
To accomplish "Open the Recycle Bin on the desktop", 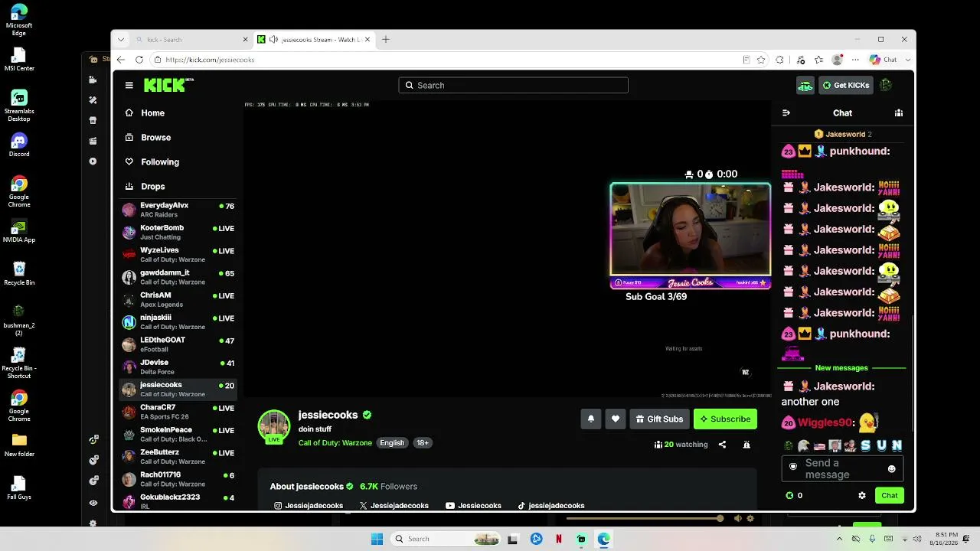I will coord(19,273).
